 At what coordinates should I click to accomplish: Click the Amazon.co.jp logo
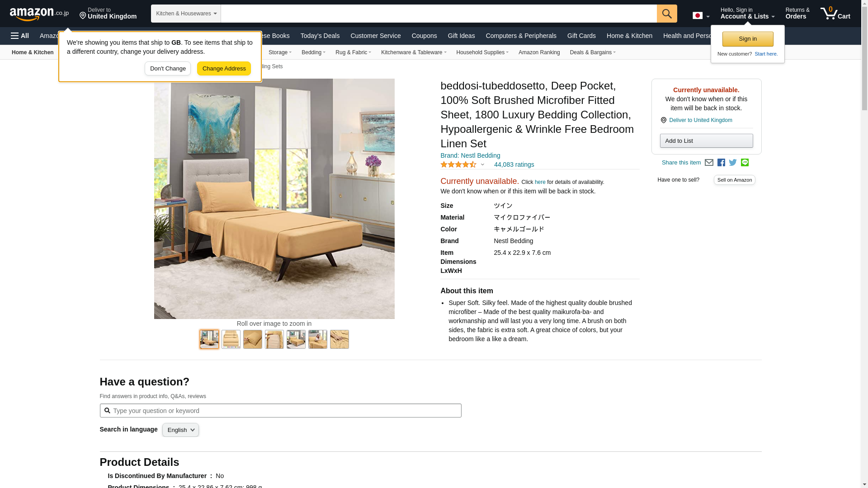coord(39,14)
